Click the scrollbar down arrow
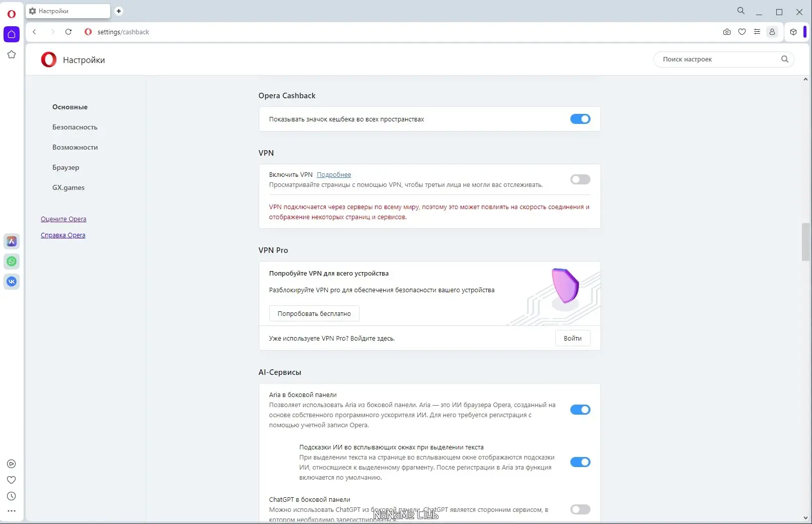Image resolution: width=812 pixels, height=524 pixels. tap(805, 518)
